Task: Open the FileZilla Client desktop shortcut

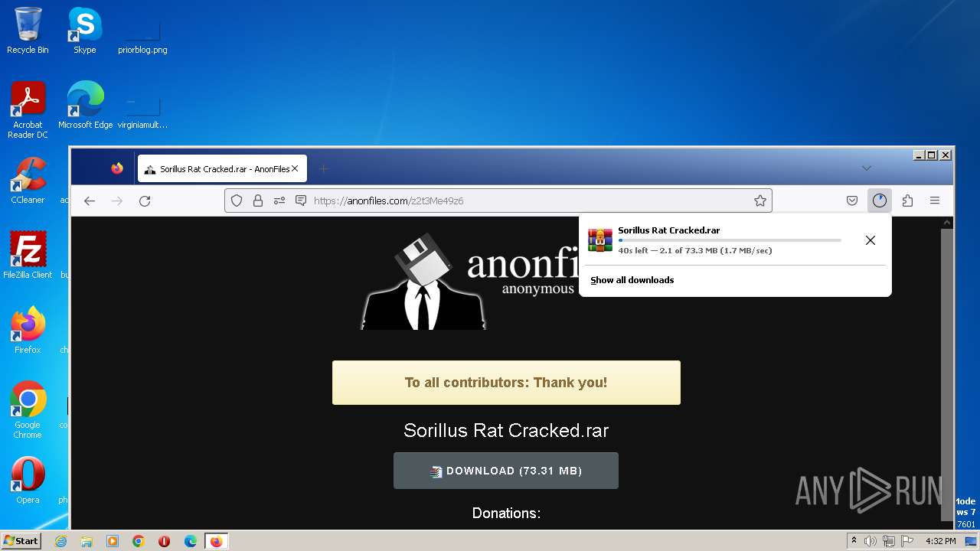Action: [x=28, y=256]
